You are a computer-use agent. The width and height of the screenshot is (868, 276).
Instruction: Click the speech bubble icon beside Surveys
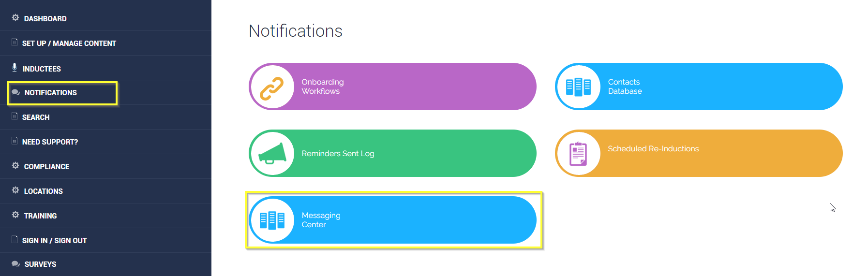15,264
